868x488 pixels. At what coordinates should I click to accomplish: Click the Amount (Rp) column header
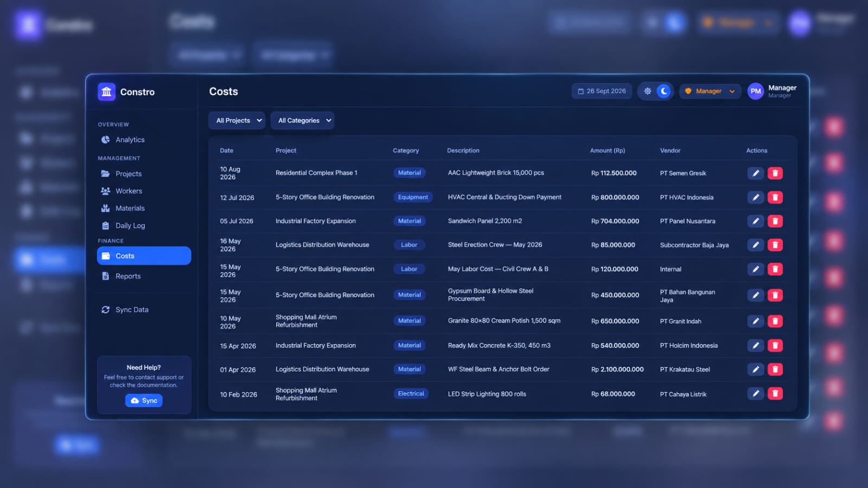tap(608, 151)
